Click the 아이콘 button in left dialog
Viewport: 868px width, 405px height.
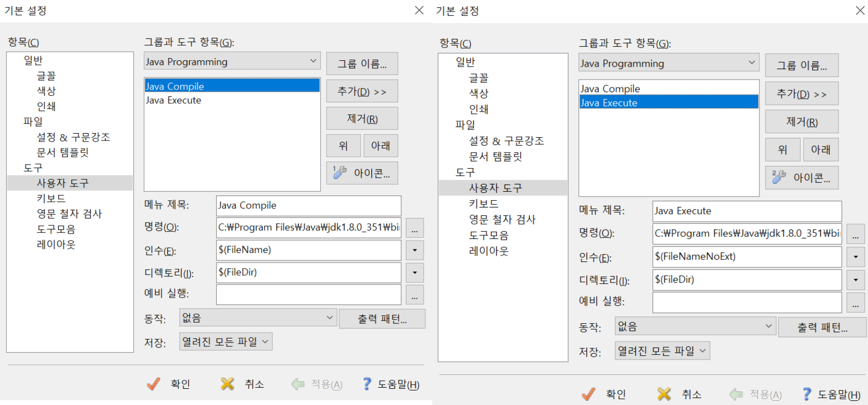pos(362,173)
